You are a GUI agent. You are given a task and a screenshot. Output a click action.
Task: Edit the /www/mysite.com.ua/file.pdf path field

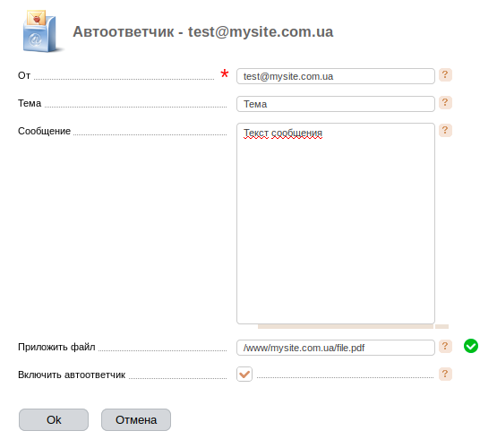336,348
